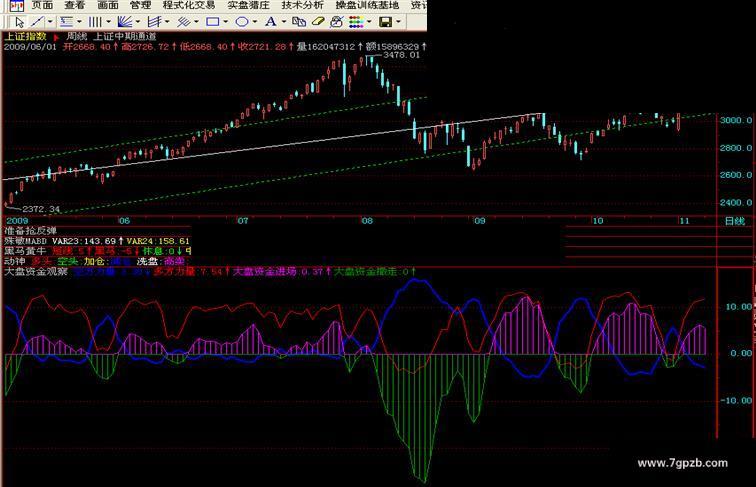The width and height of the screenshot is (756, 487).
Task: Click the red triangle marker beside 上证指数
Action: (56, 37)
